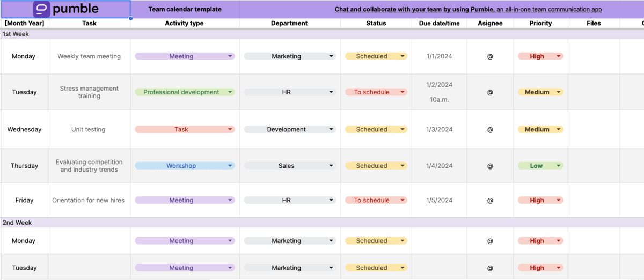This screenshot has width=644, height=280.
Task: Select the Stress management training task cell
Action: pos(89,92)
